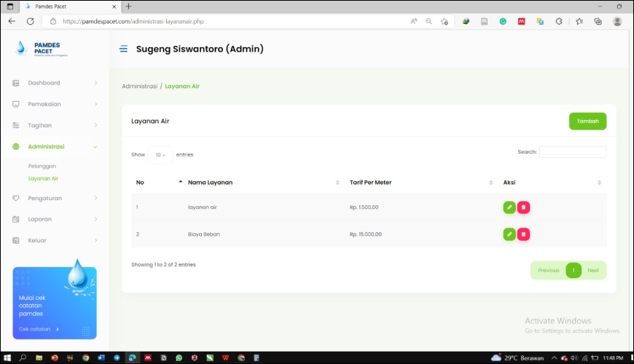The width and height of the screenshot is (634, 364).
Task: Open the Pelanggan submenu item
Action: pos(42,166)
